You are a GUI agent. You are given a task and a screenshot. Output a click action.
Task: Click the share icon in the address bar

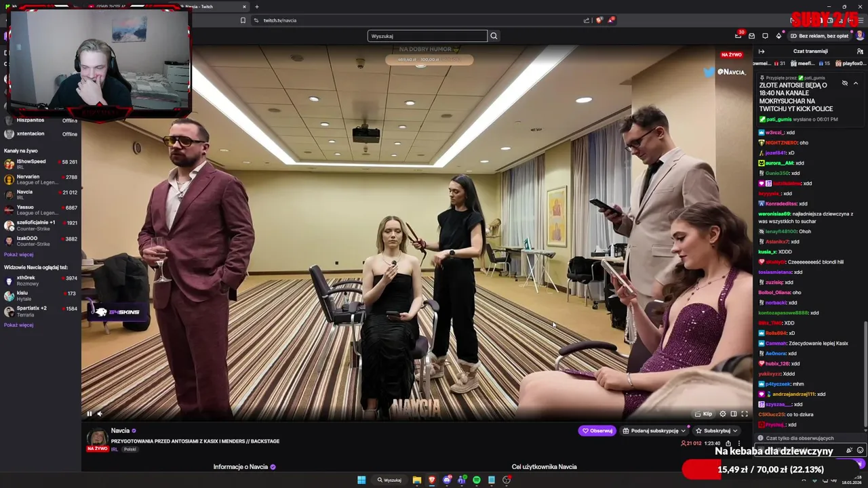[x=587, y=20]
